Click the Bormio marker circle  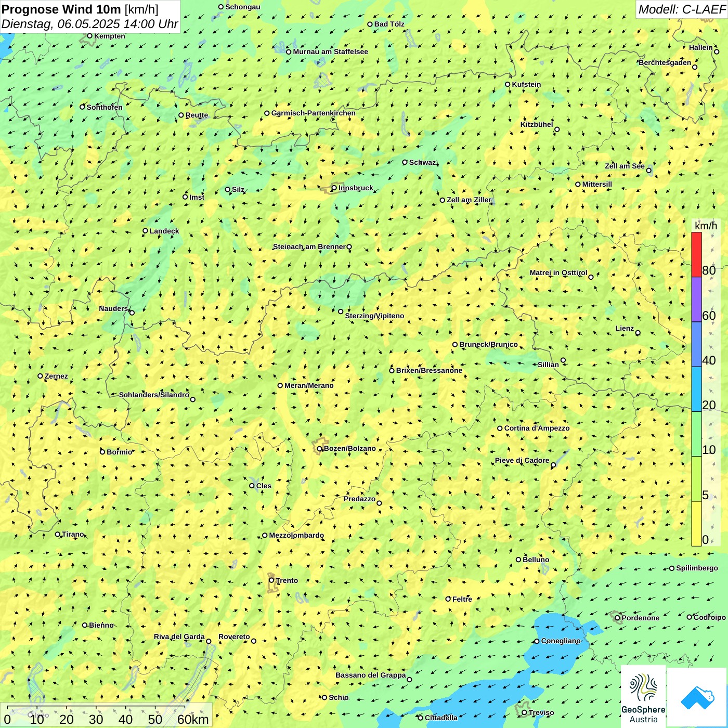(x=102, y=451)
